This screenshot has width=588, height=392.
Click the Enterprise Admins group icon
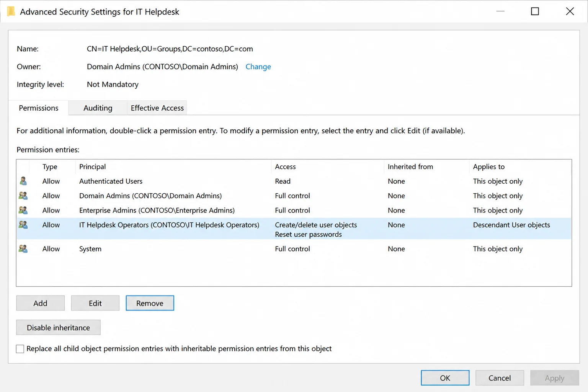pos(23,210)
